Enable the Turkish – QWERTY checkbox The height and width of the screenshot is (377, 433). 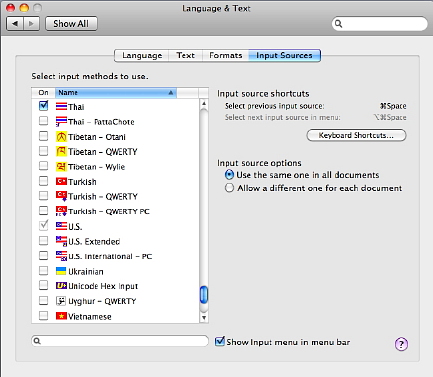coord(44,195)
